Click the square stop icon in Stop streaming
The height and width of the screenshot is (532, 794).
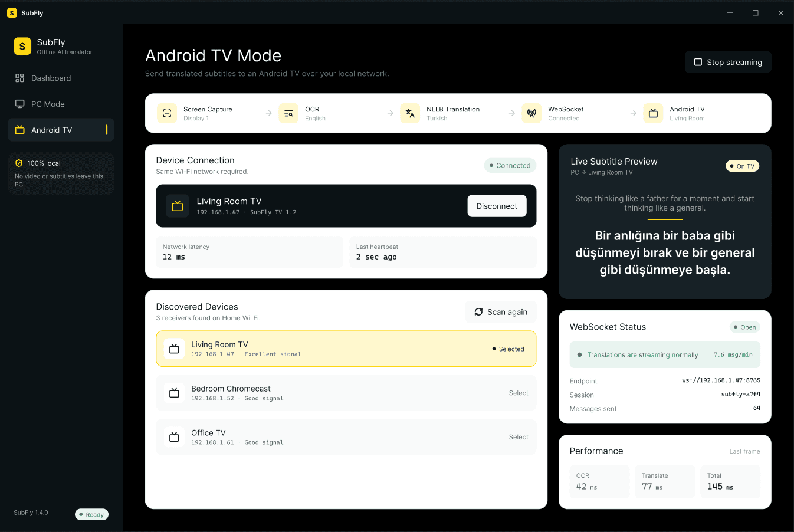pos(698,62)
